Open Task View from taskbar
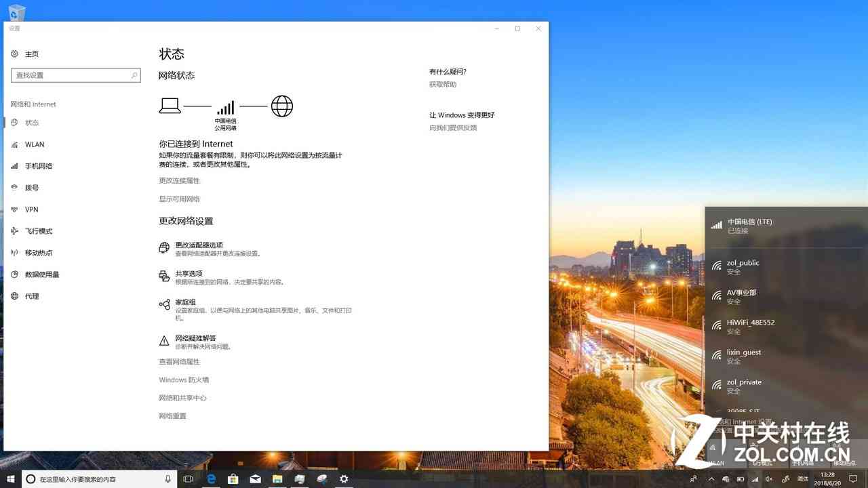The width and height of the screenshot is (868, 488). pos(189,479)
